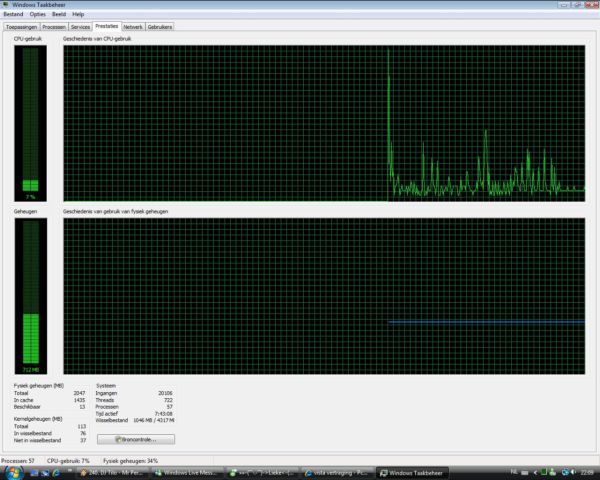Click the CPU-gebruik: 7% status bar entry
Screen dimensions: 600x480
click(x=68, y=461)
